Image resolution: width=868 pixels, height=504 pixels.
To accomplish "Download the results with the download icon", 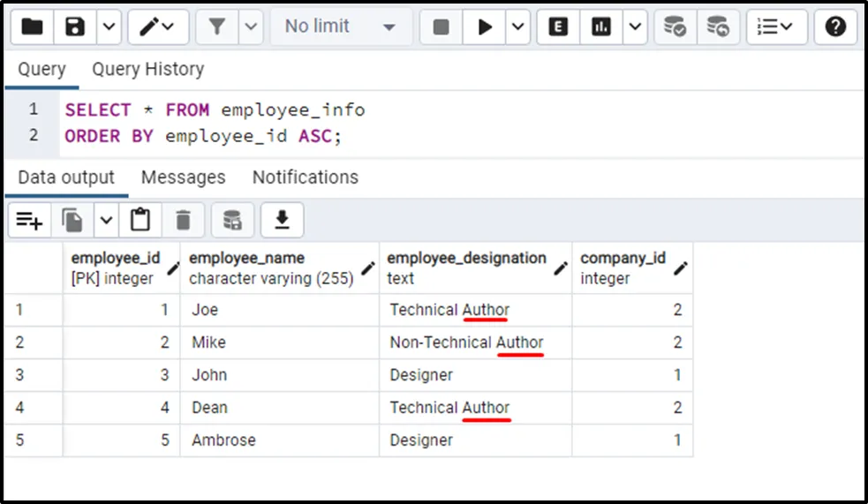I will [282, 220].
